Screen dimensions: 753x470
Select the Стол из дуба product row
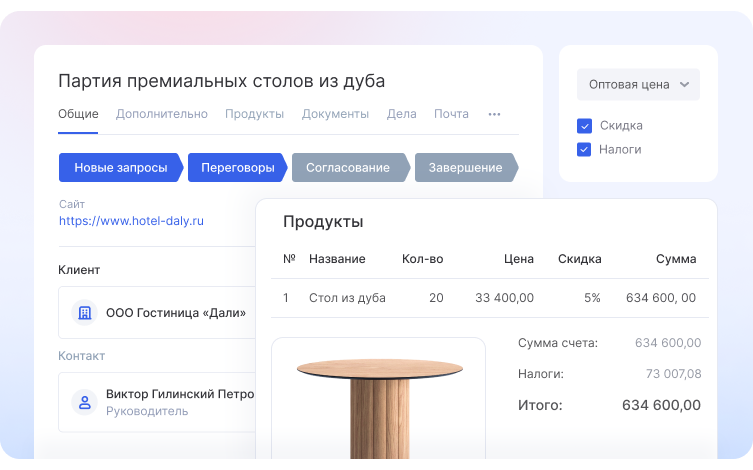tap(347, 298)
